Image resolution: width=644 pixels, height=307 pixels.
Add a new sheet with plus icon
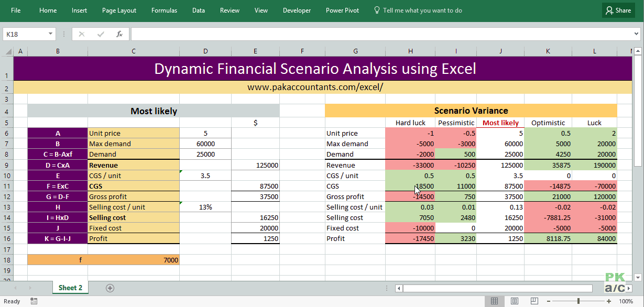click(110, 288)
